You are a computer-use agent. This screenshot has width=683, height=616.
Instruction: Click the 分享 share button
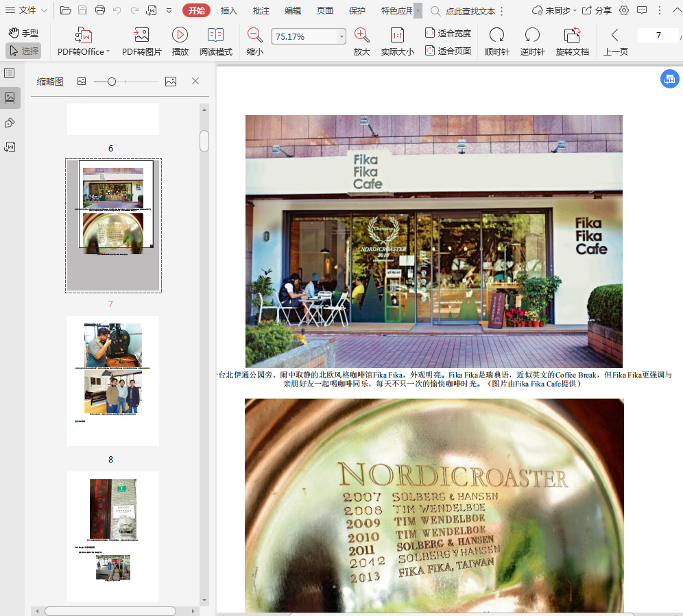[x=597, y=10]
